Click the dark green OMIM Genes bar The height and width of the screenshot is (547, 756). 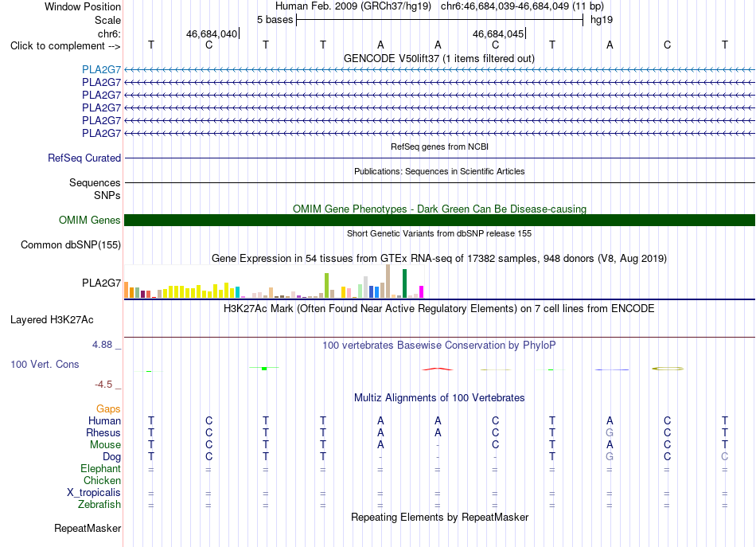coord(439,220)
